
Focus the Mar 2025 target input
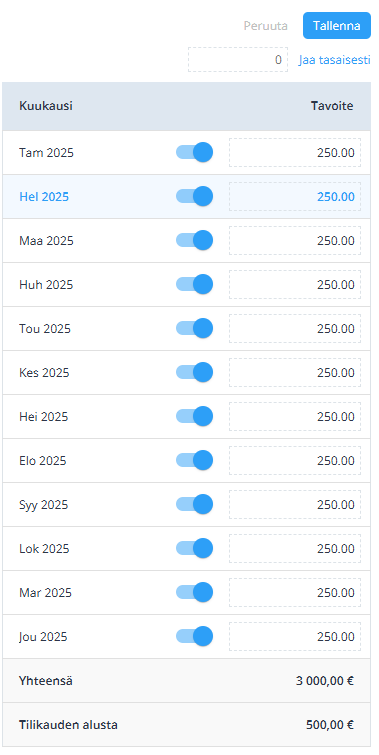[295, 592]
